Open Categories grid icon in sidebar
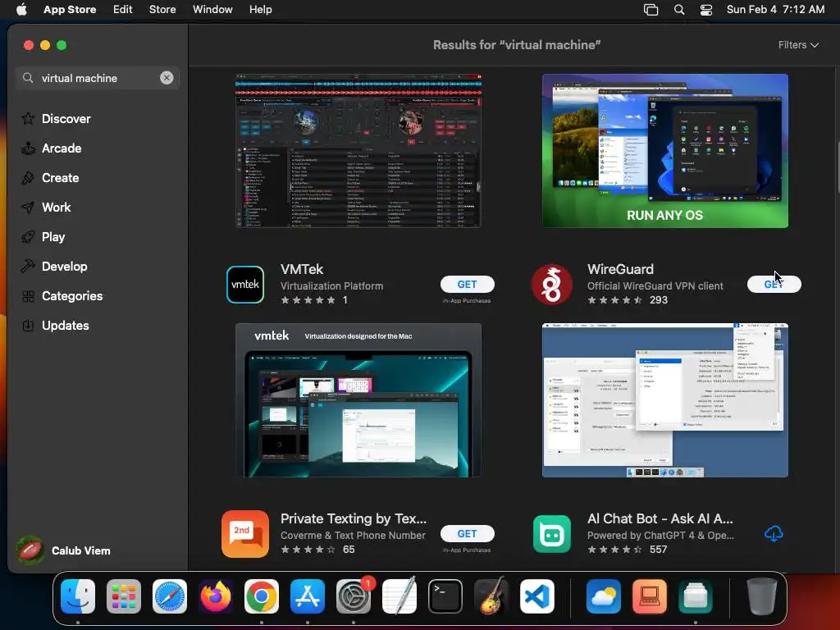This screenshot has height=630, width=840. [28, 295]
